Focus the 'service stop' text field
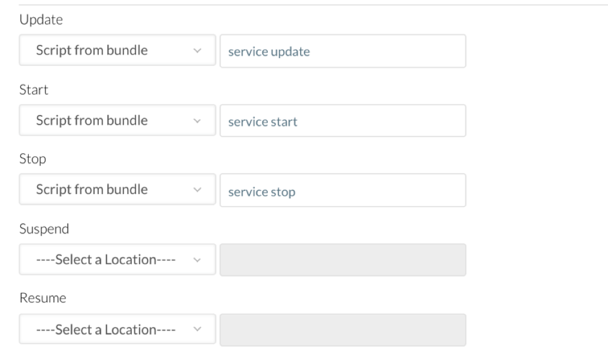Screen dimensions: 608x364 coord(343,190)
